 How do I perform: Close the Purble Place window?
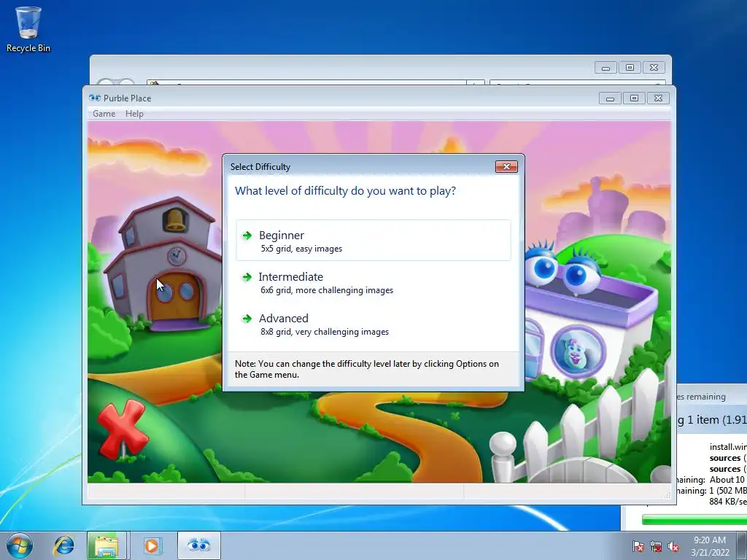pos(658,98)
